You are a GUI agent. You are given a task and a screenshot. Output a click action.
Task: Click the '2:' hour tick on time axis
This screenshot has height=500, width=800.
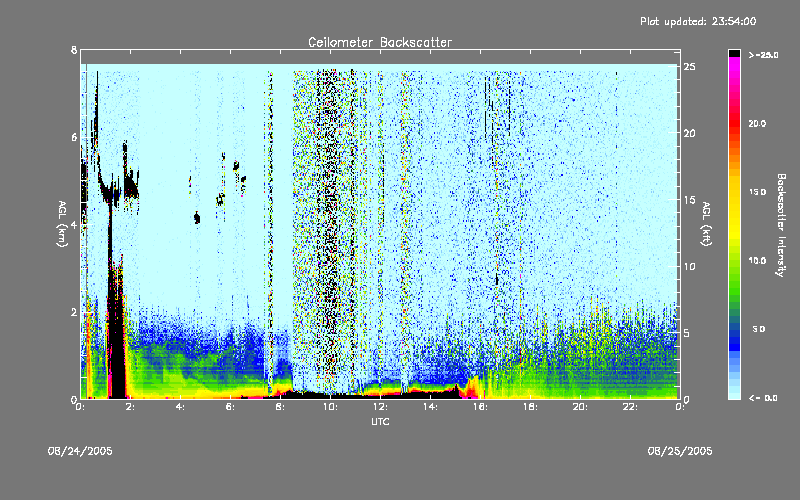point(130,407)
